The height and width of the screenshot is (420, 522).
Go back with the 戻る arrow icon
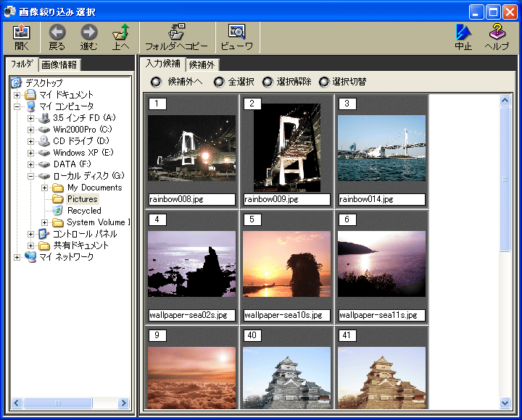coord(57,33)
